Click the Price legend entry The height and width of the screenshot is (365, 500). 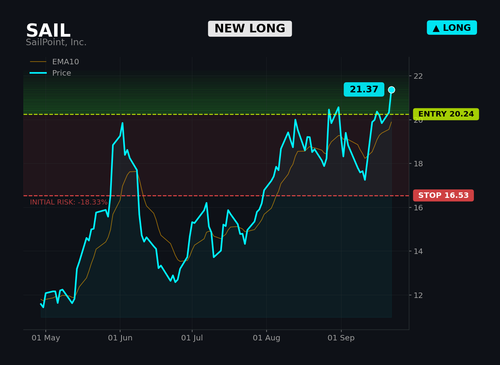51,73
